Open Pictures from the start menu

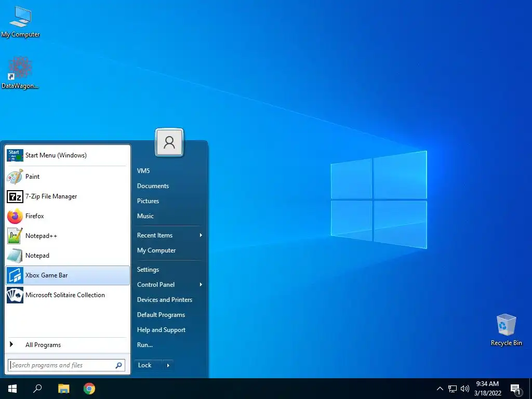click(x=148, y=201)
